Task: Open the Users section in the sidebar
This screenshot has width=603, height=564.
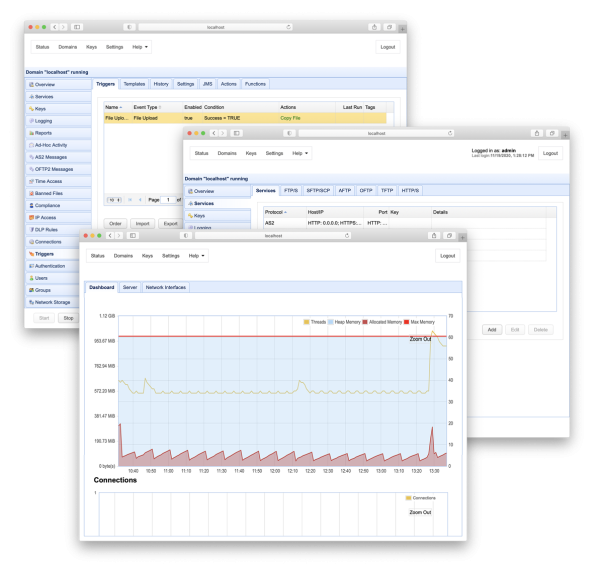Action: (x=41, y=277)
